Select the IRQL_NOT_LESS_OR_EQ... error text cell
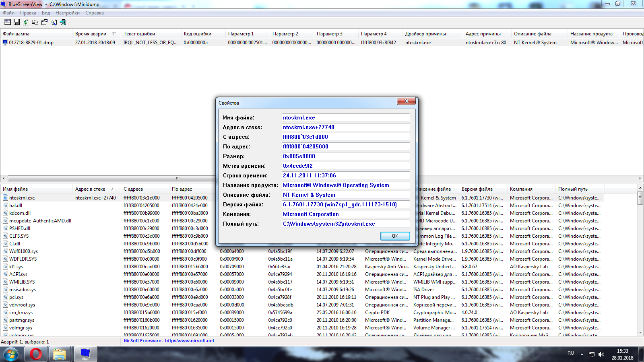Screen dimensions: 644x362 151,42
